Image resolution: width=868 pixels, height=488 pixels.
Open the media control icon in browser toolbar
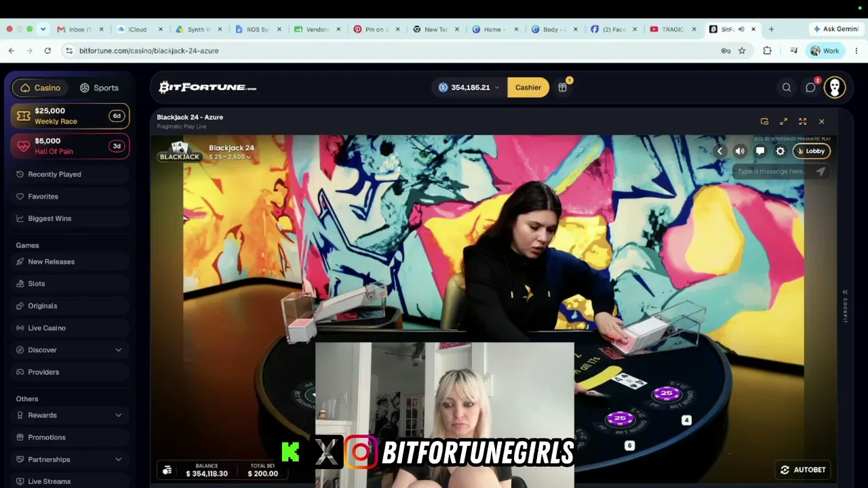tap(793, 51)
